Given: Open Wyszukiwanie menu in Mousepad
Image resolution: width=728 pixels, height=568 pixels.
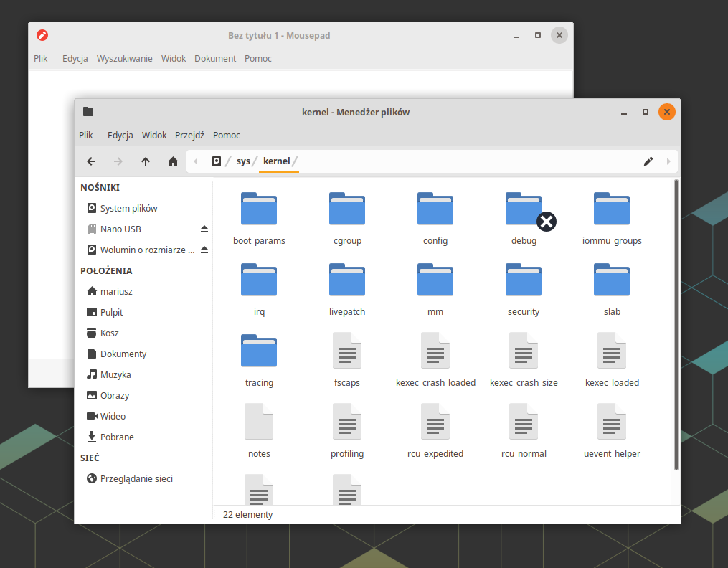Looking at the screenshot, I should point(124,59).
